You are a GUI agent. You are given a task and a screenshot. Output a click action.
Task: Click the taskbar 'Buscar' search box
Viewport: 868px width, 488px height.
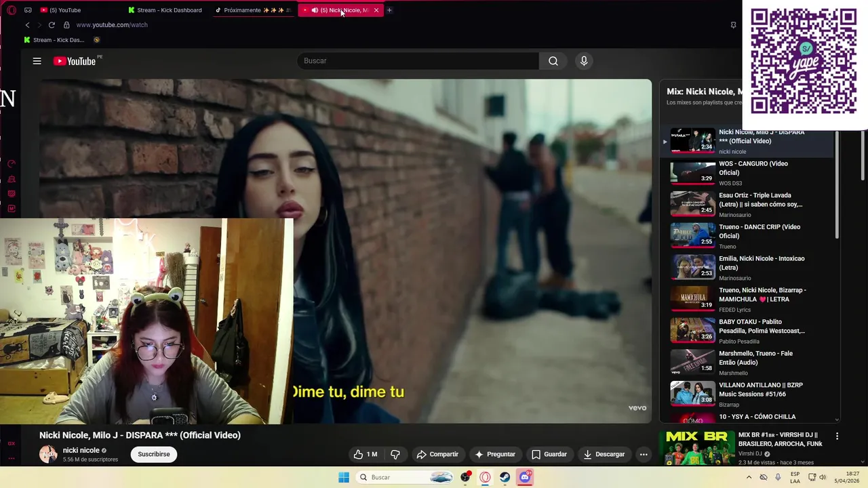click(404, 477)
